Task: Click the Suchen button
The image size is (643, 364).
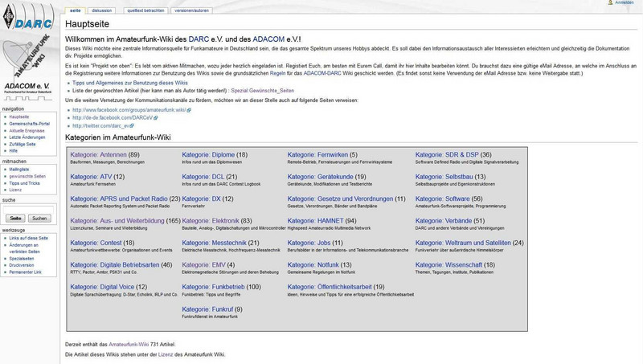Action: click(39, 219)
